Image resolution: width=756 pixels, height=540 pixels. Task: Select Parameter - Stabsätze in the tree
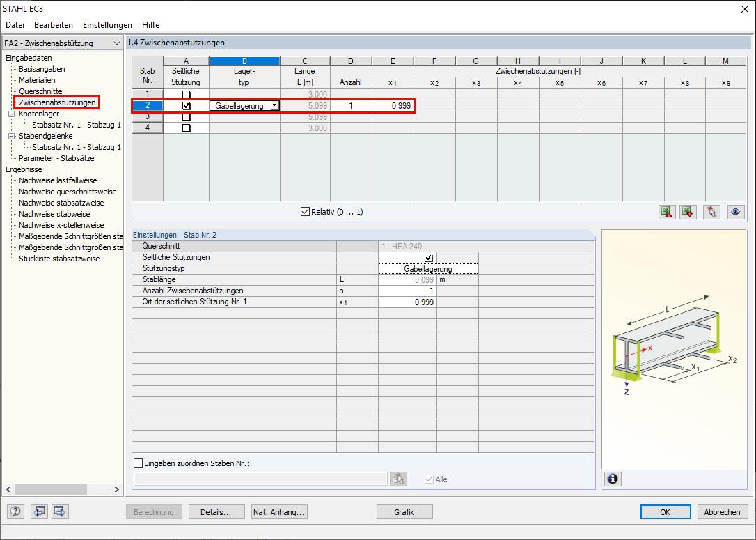coord(56,157)
